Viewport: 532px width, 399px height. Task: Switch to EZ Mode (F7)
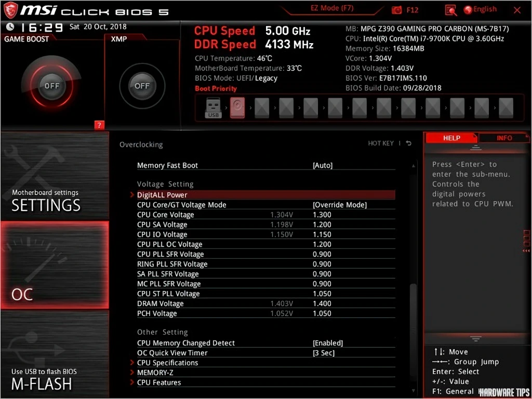click(332, 8)
